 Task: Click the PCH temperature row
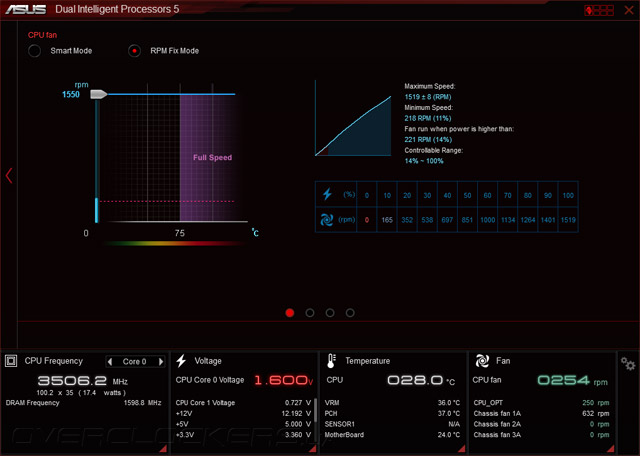392,414
